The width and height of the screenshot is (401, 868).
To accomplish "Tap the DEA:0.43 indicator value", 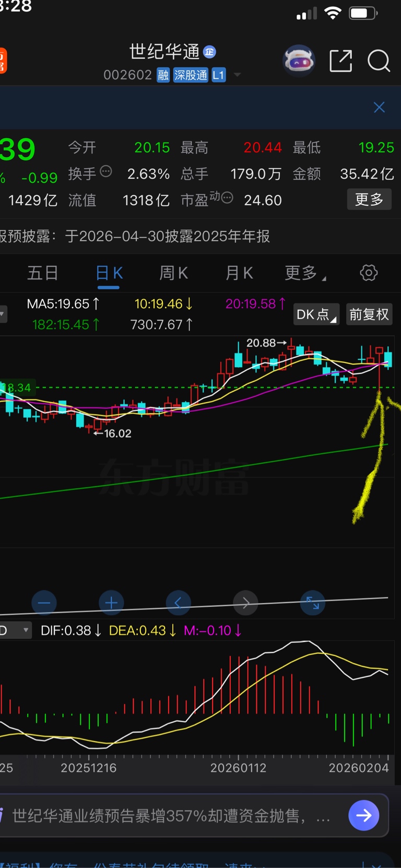I will (x=143, y=630).
